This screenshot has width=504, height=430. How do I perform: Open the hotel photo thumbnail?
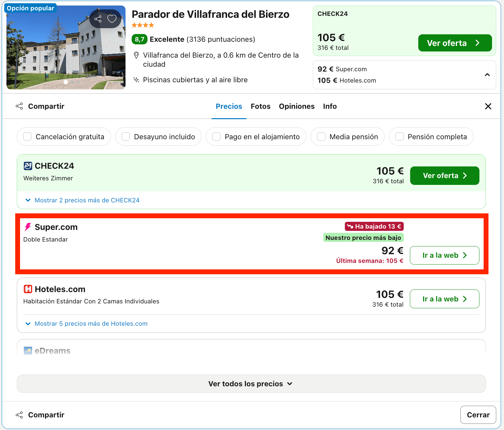(x=66, y=47)
